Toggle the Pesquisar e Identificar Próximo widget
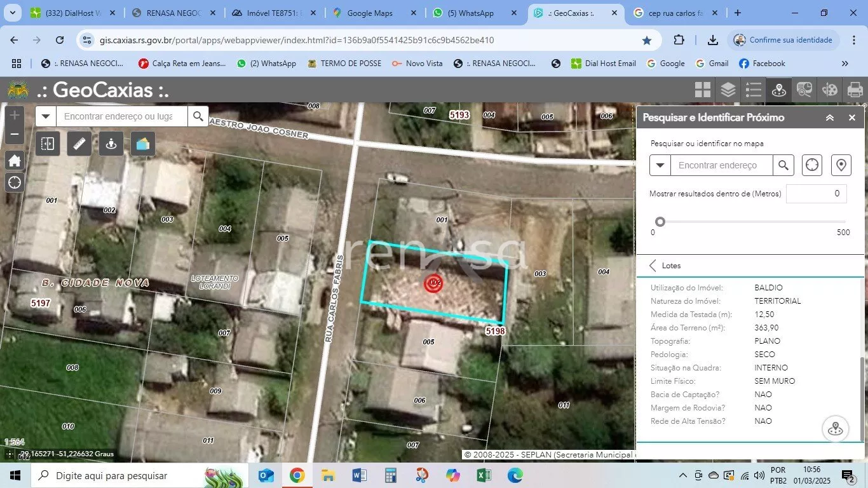Image resolution: width=868 pixels, height=488 pixels. [x=778, y=90]
